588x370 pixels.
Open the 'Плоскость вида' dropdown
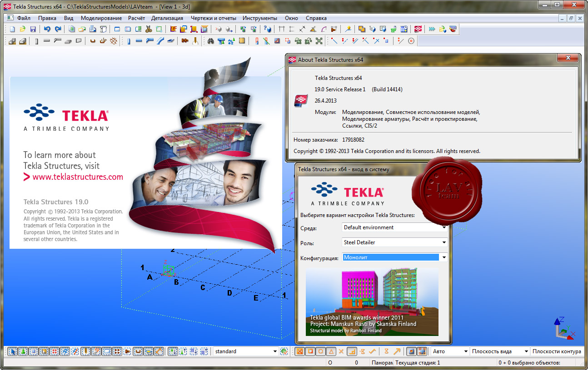tap(500, 351)
